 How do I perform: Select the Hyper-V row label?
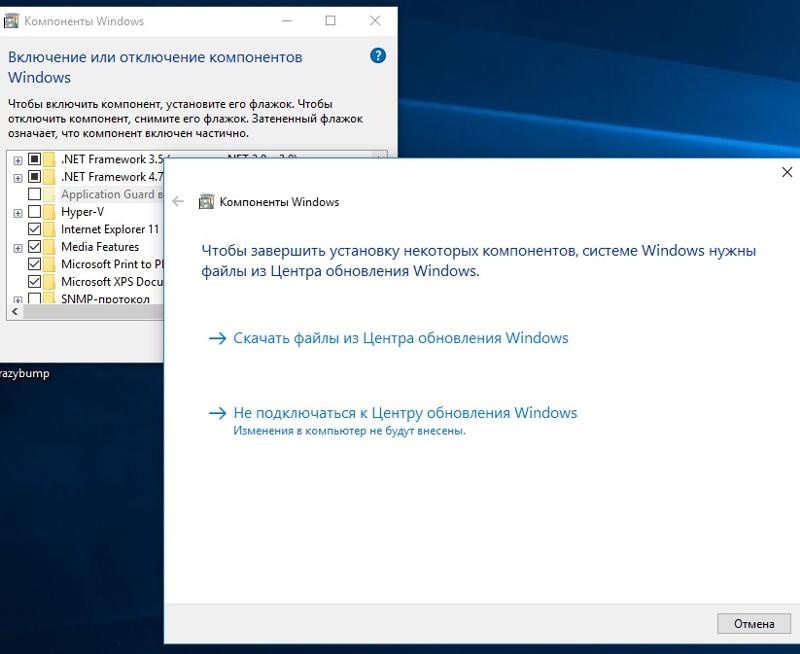pyautogui.click(x=82, y=212)
